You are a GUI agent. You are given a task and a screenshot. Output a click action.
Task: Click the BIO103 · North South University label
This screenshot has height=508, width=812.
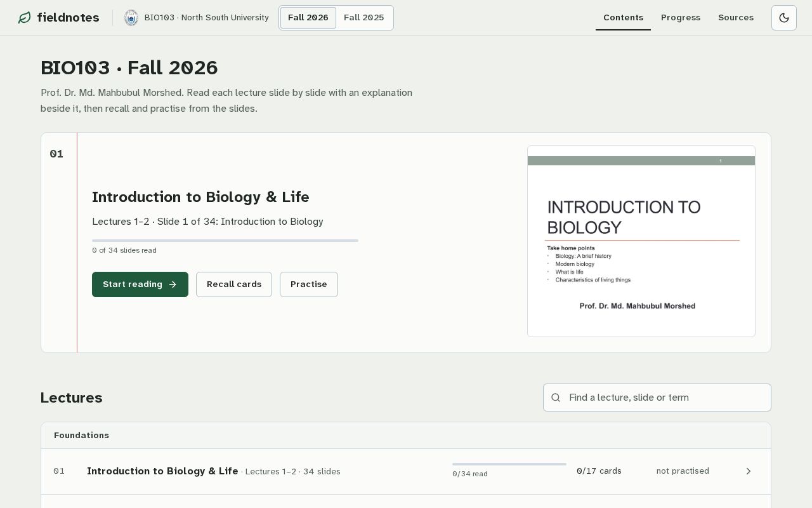(x=206, y=18)
